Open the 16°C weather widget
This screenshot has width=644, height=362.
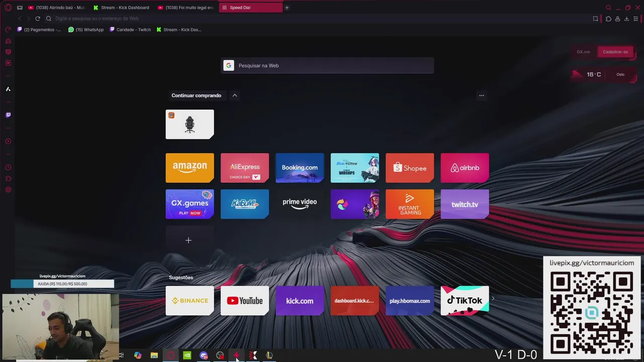[594, 74]
